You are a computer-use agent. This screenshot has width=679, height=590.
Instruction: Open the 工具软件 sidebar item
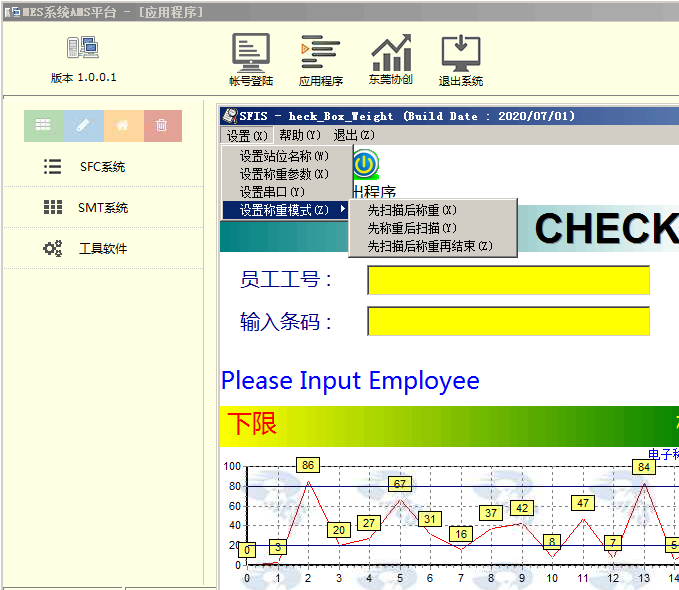coord(102,249)
